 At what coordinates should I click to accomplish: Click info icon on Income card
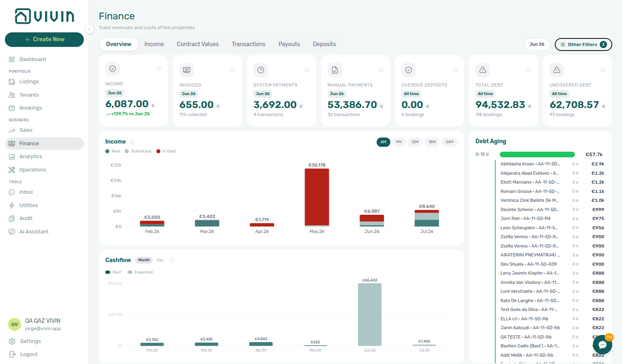[x=159, y=69]
